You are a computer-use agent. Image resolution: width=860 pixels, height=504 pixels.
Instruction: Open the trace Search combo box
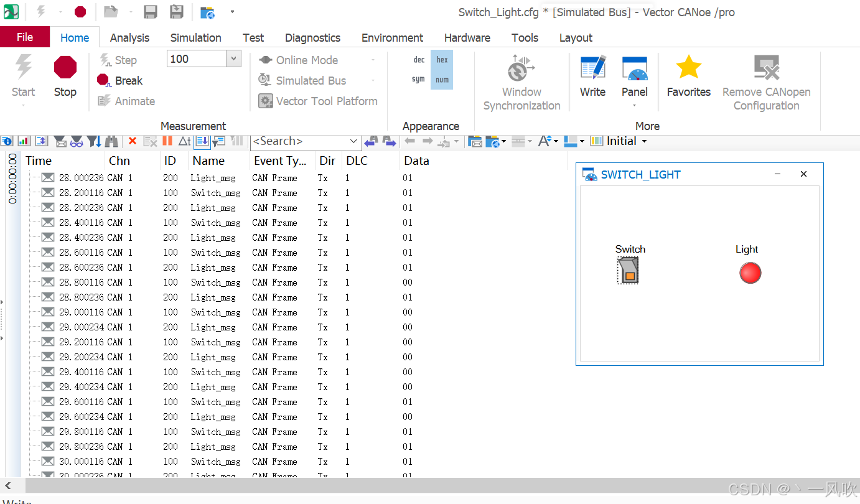click(x=306, y=141)
